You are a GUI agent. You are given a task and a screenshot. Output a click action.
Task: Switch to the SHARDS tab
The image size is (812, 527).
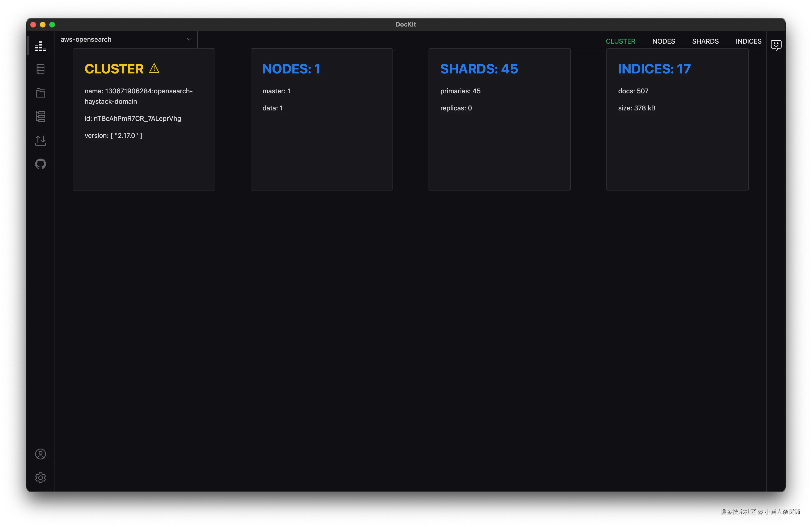705,41
